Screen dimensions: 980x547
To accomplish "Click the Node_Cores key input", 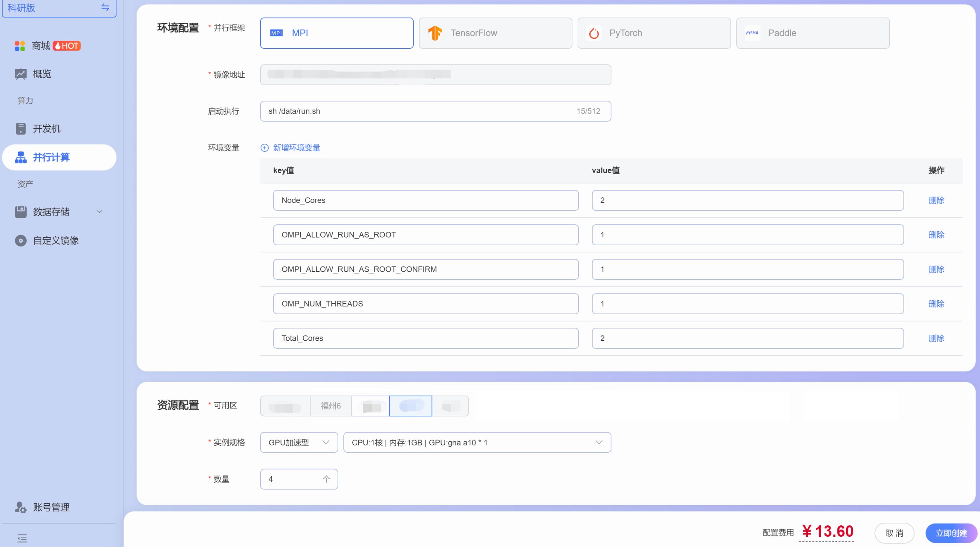I will tap(426, 200).
